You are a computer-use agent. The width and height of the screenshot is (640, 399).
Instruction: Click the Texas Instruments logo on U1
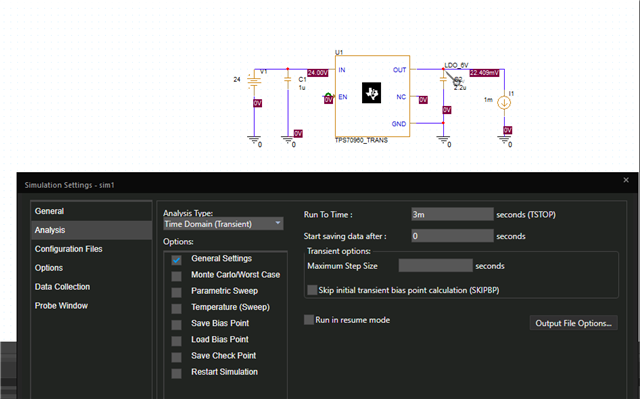coord(371,93)
